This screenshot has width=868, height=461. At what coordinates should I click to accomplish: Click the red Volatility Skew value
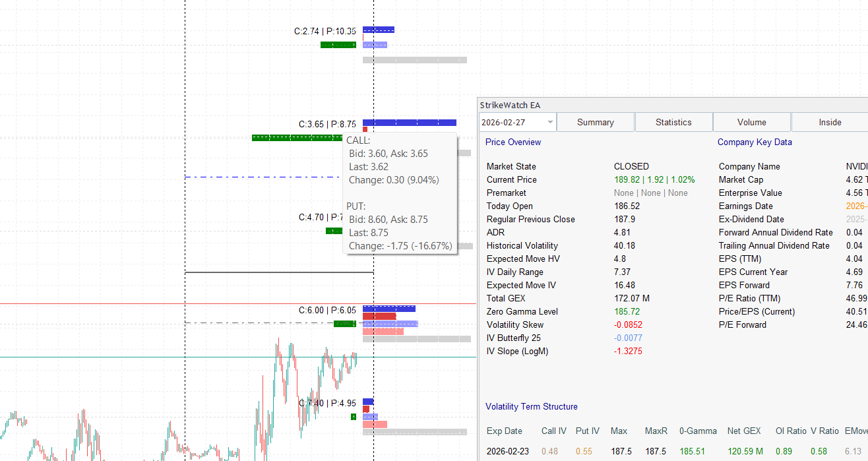click(627, 324)
